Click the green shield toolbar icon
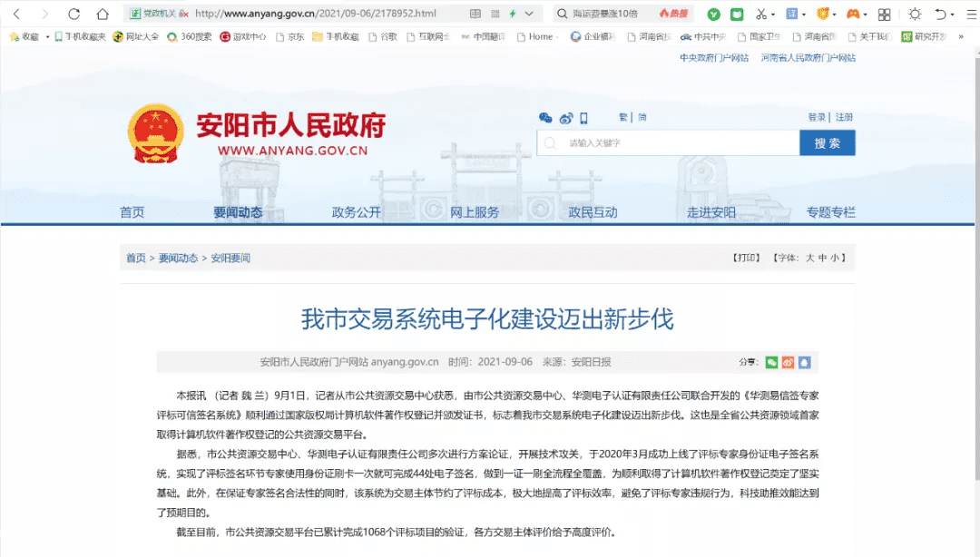 pos(713,14)
